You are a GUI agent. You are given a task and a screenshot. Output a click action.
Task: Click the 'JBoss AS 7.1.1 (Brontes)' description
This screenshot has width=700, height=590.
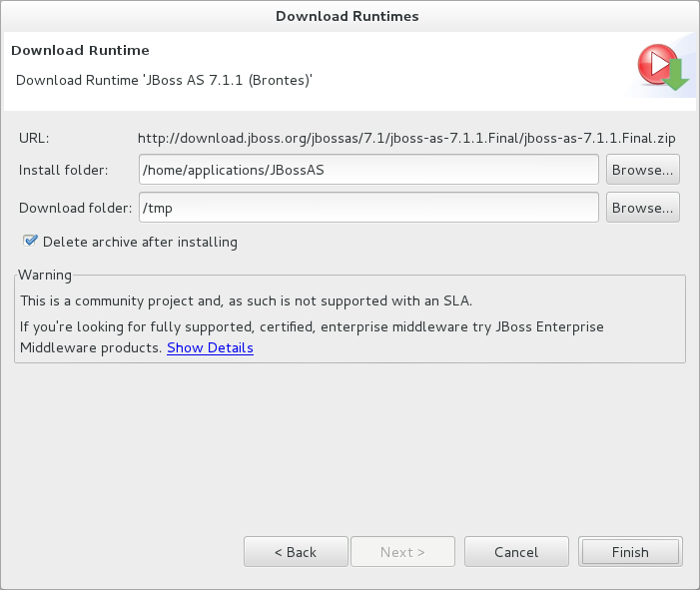tap(165, 80)
